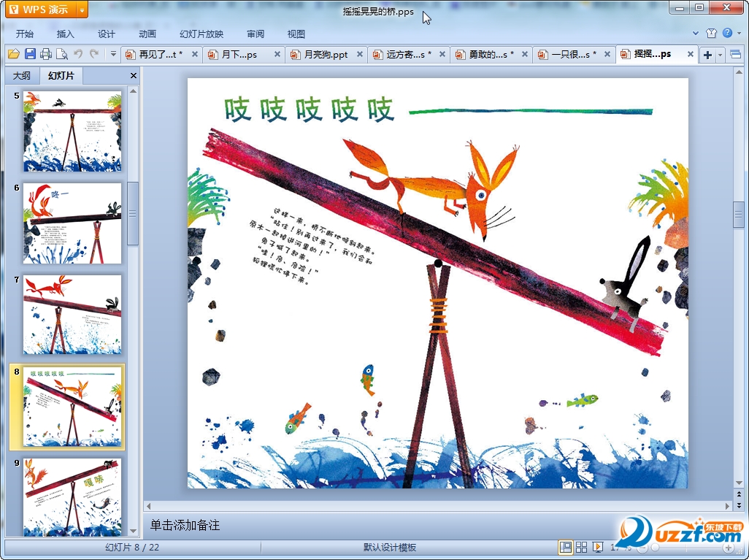Open the skin shirt icon in title area
Viewport: 749px width, 560px height.
tap(711, 33)
